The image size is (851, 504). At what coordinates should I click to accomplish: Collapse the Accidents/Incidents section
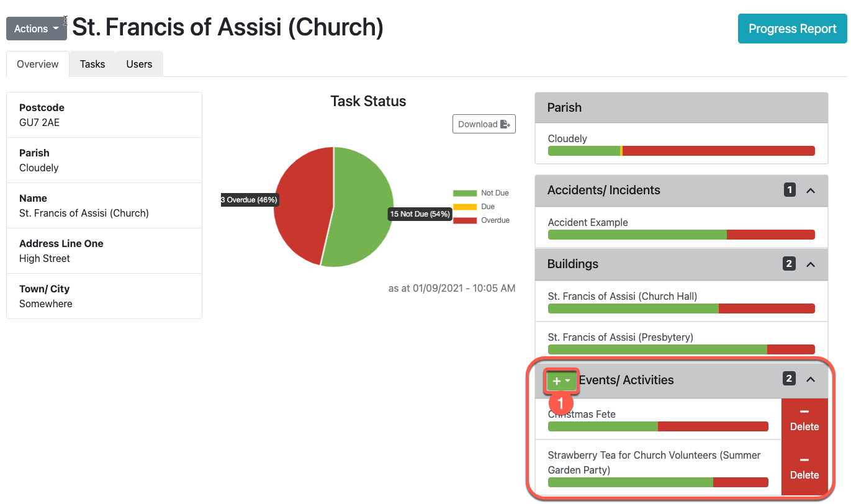[810, 191]
